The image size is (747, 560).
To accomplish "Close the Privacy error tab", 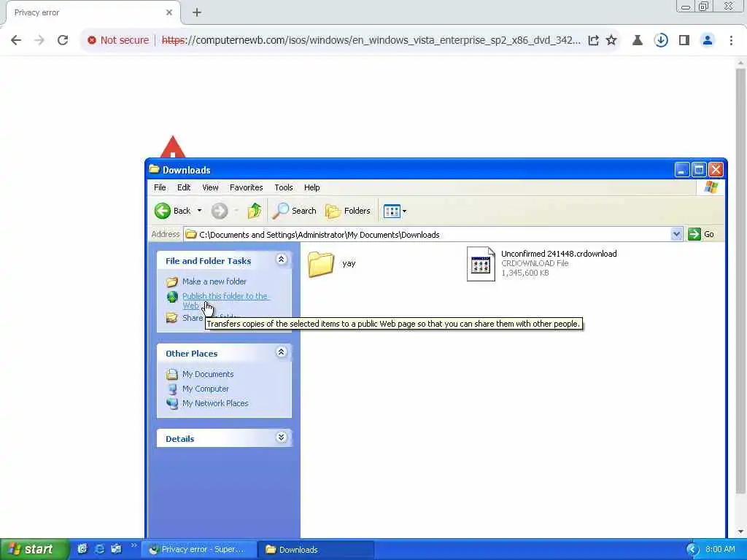I will 169,12.
